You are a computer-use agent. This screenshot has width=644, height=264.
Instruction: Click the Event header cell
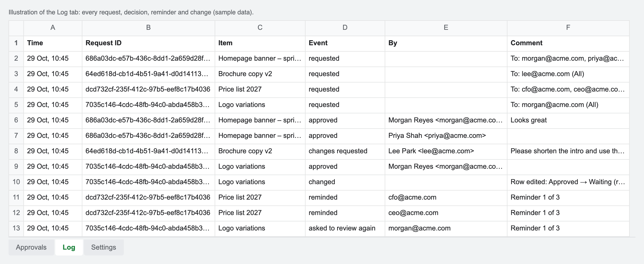pyautogui.click(x=345, y=43)
